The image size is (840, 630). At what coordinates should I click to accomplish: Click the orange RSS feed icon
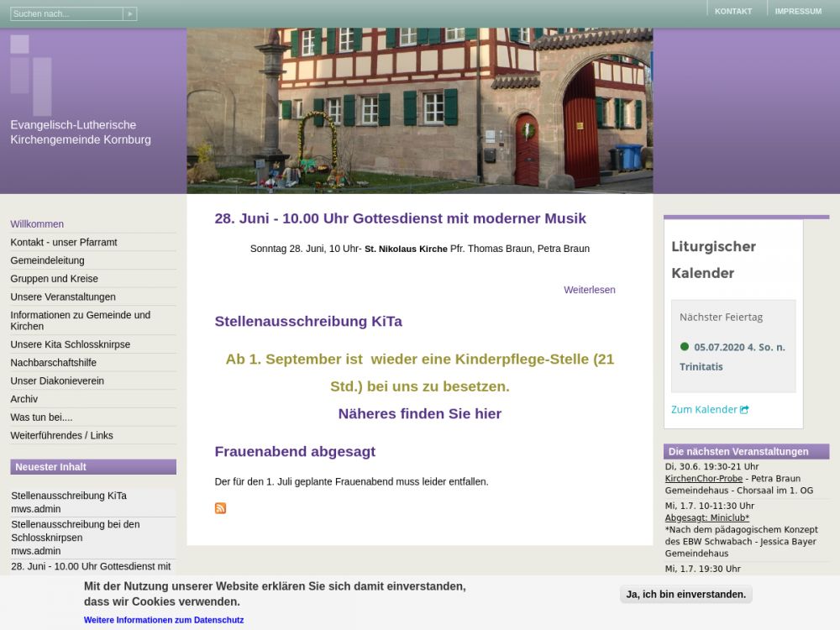[x=220, y=508]
